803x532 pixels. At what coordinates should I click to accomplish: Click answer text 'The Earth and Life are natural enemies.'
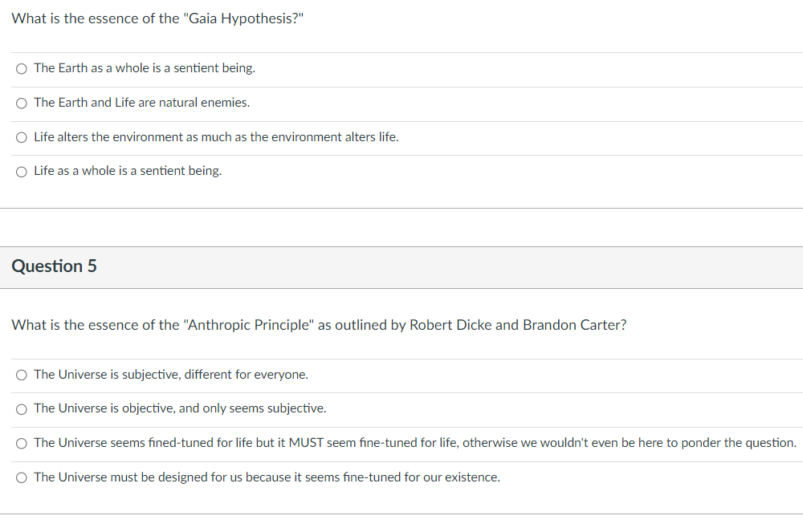tap(142, 103)
